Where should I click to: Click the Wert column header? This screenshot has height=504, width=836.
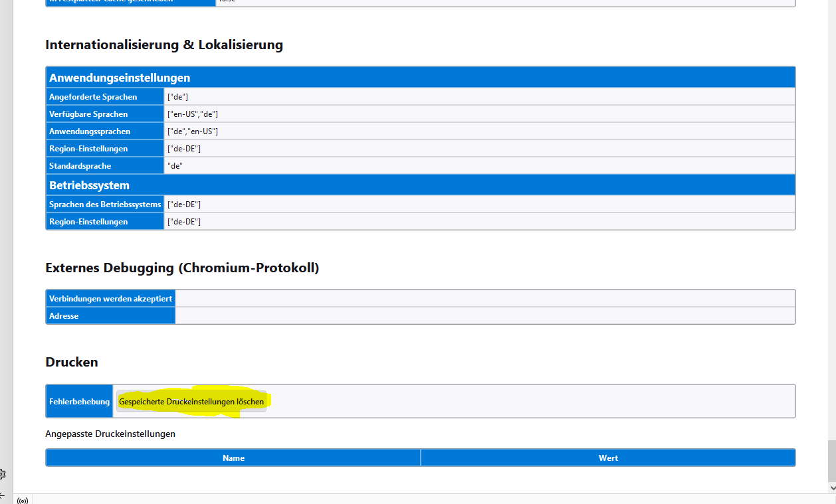pos(608,458)
